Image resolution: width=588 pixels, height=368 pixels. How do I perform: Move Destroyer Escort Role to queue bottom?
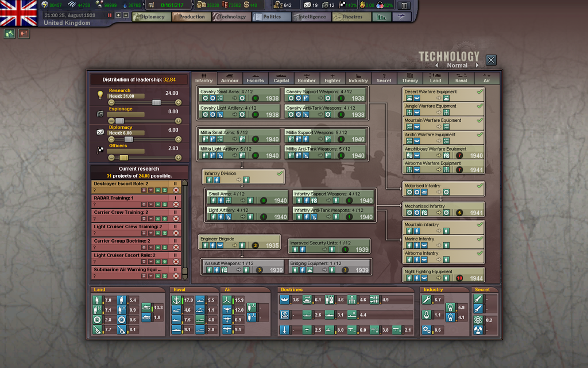click(144, 190)
